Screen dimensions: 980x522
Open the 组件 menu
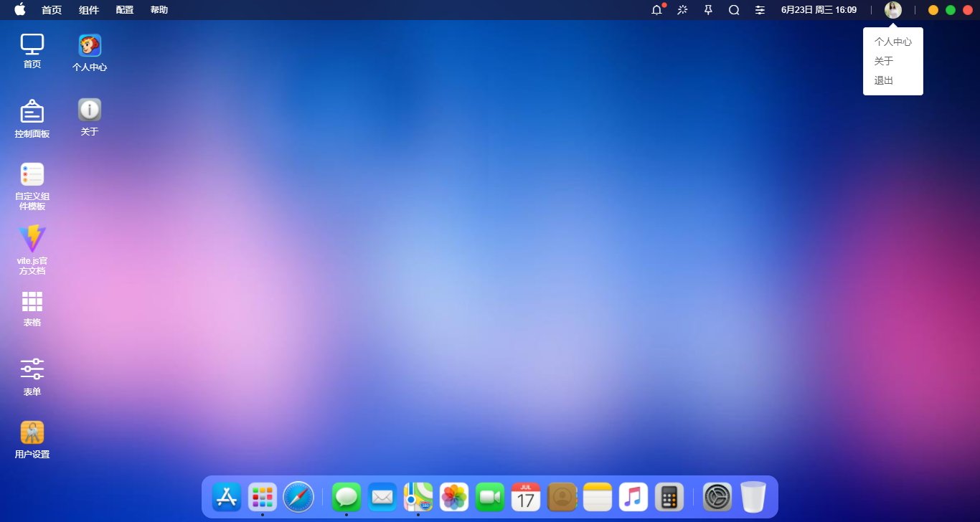click(x=89, y=10)
